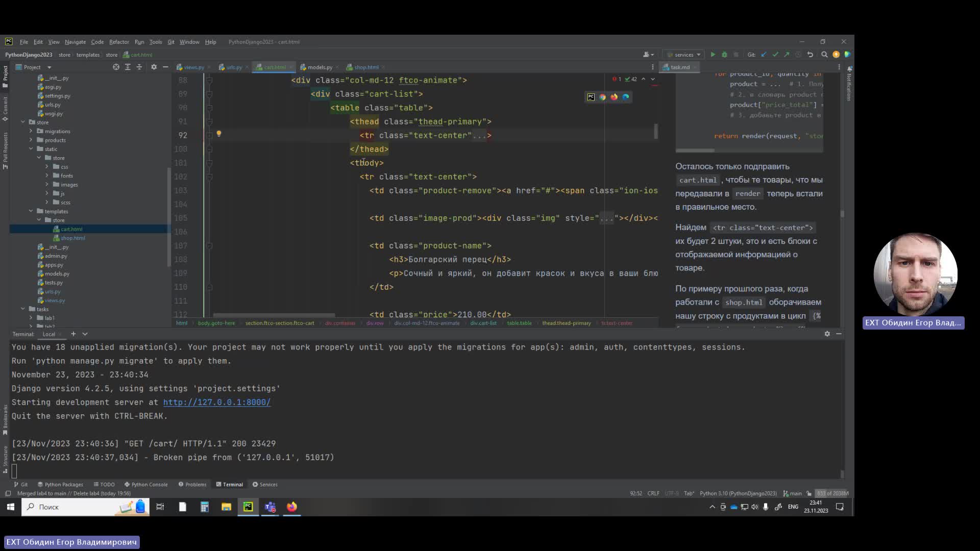Run the services configuration
Viewport: 980px width, 551px height.
(x=713, y=55)
